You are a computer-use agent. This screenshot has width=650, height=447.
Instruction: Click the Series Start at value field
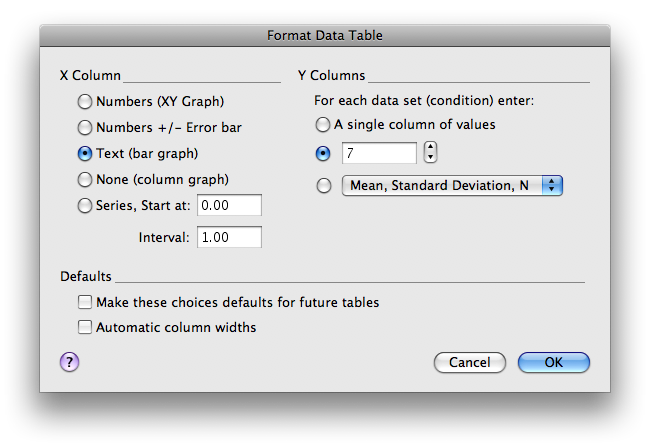tap(230, 205)
